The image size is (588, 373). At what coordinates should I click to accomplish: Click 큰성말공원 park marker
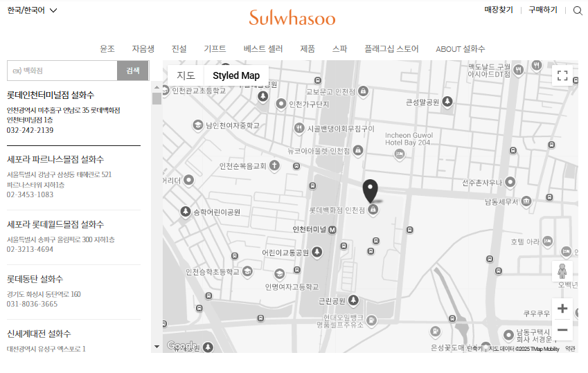click(x=447, y=102)
